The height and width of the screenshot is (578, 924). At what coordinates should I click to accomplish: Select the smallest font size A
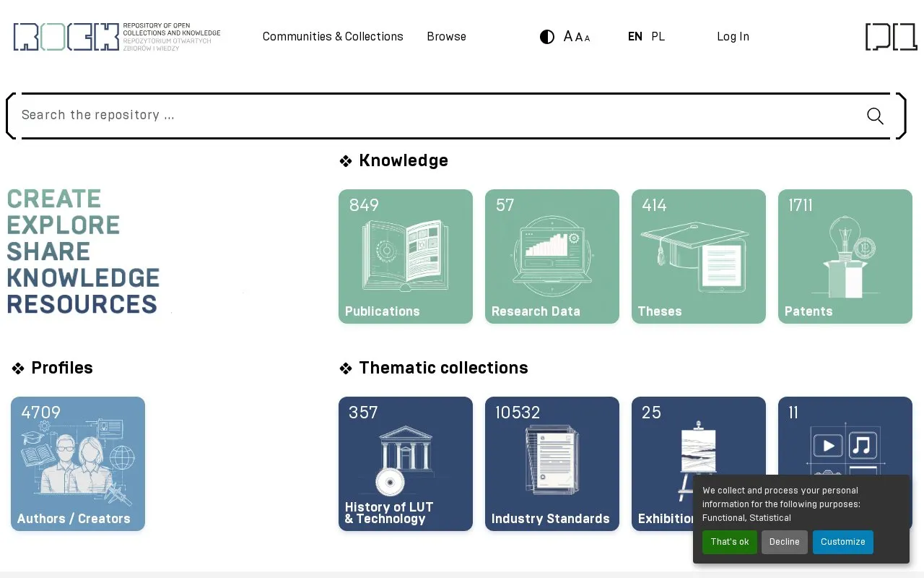pyautogui.click(x=587, y=38)
